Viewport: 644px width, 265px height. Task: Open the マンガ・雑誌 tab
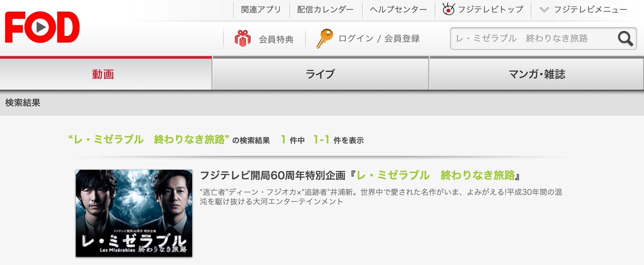pos(537,74)
